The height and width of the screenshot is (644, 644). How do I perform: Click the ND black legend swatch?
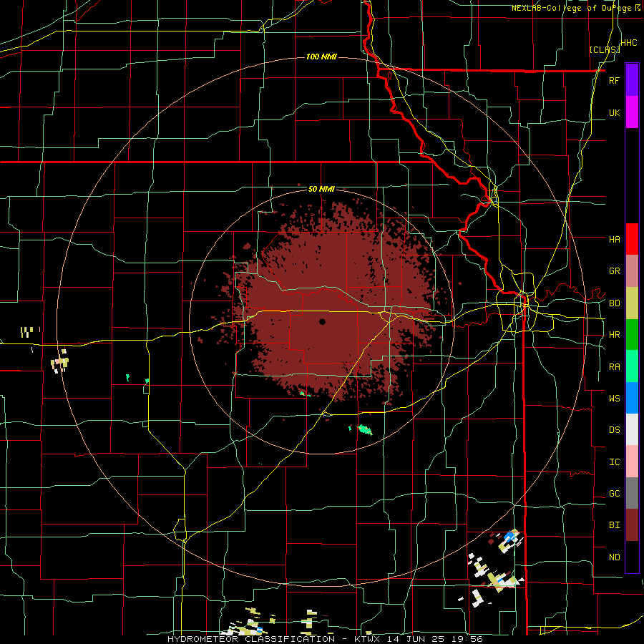click(632, 557)
